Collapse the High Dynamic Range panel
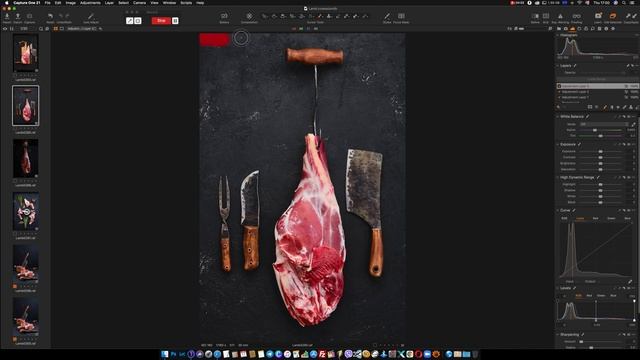This screenshot has width=640, height=360. click(558, 178)
